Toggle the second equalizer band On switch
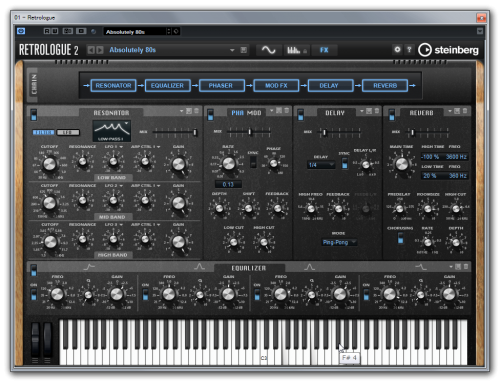 coord(145,295)
